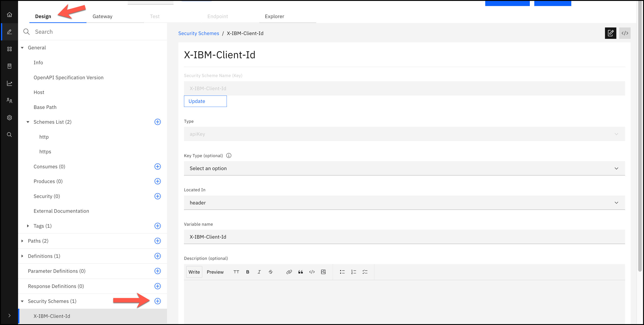
Task: Switch to form edit view icon
Action: [611, 33]
